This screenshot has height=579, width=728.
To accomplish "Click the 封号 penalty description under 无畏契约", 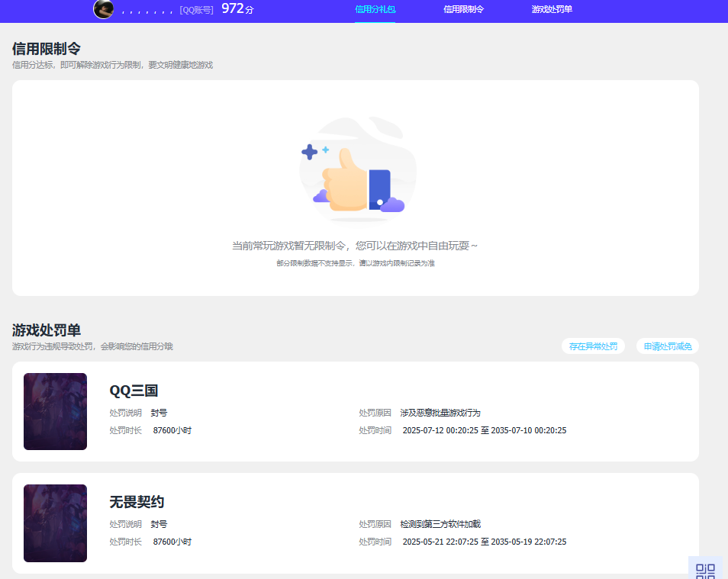I will click(x=159, y=523).
